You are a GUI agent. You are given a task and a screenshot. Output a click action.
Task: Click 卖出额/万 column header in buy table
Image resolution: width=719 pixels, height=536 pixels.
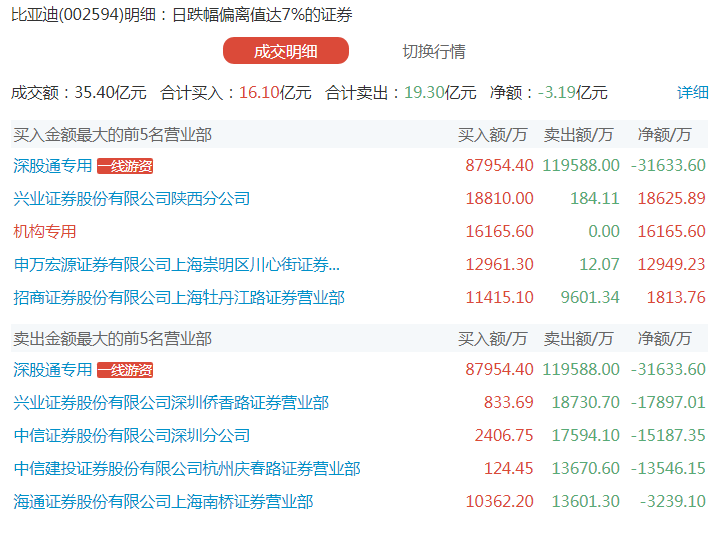pos(579,135)
